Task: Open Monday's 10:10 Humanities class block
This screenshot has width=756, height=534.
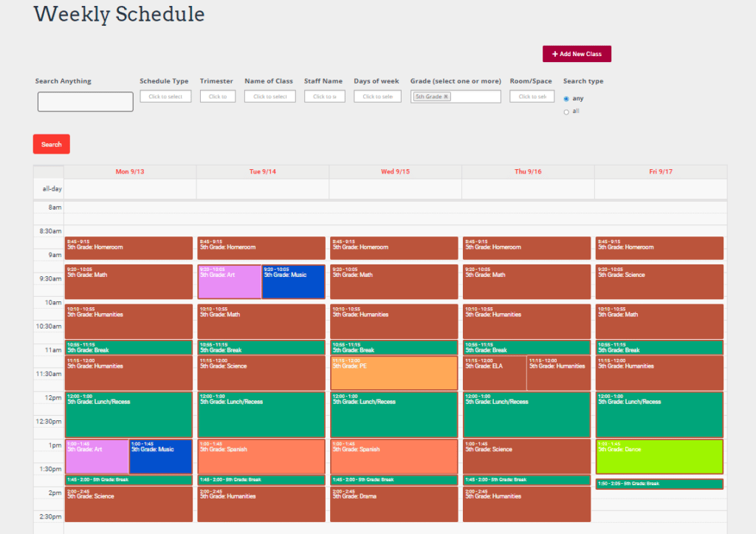Action: (128, 321)
